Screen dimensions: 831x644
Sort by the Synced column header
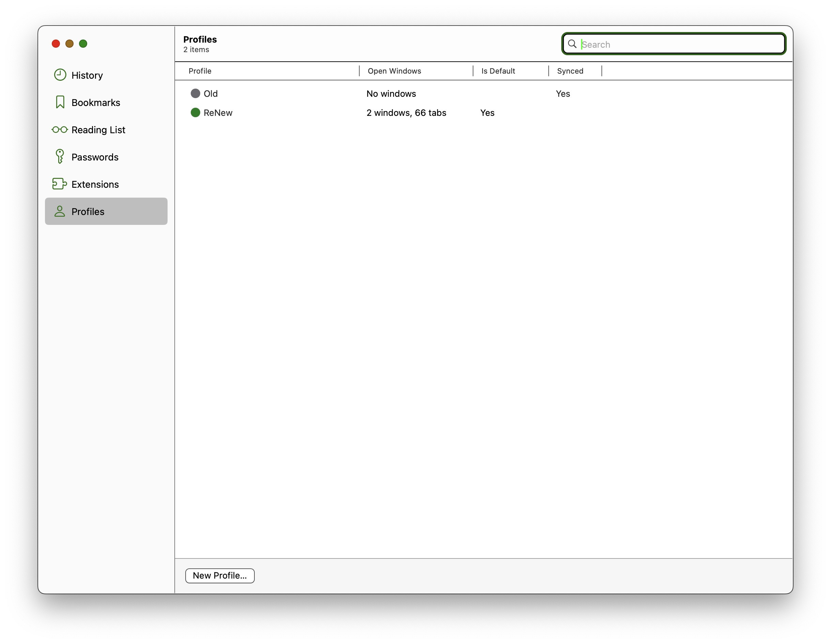569,71
